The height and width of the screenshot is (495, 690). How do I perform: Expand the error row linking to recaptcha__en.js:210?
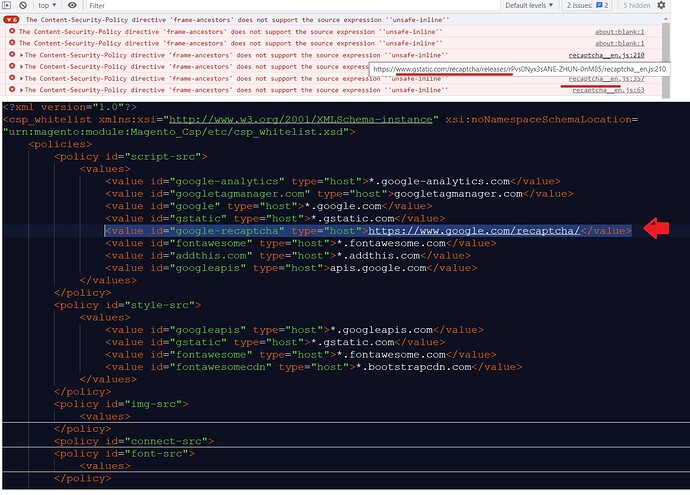22,55
